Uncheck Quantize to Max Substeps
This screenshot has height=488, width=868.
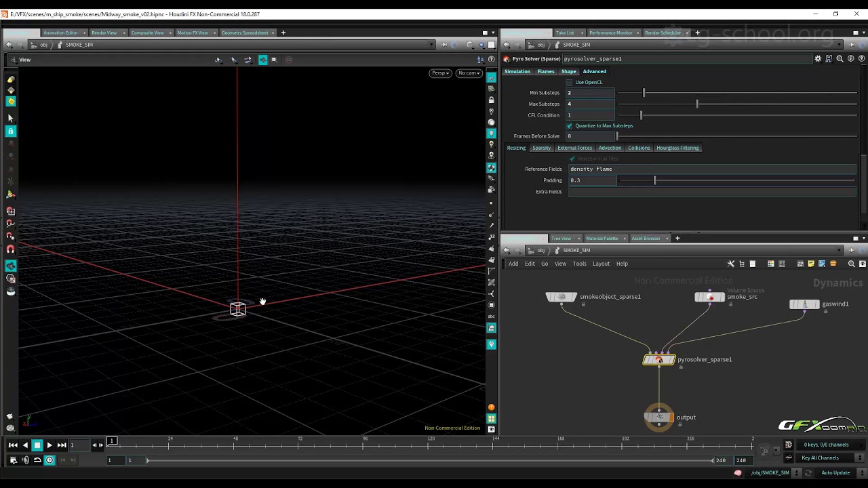tap(570, 125)
